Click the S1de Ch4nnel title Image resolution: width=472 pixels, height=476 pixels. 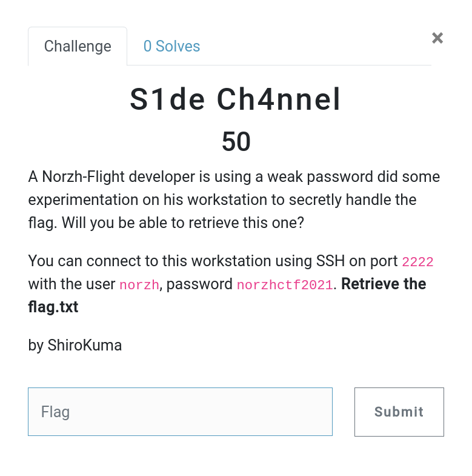tap(236, 101)
